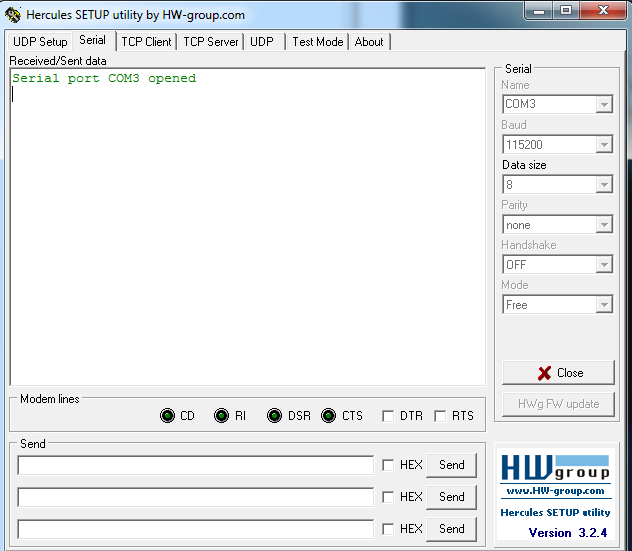Click the Version 3.2.4 text

(568, 533)
